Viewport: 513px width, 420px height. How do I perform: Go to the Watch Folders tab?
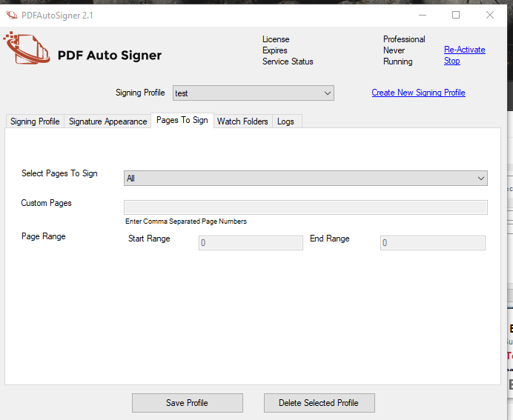[x=242, y=121]
